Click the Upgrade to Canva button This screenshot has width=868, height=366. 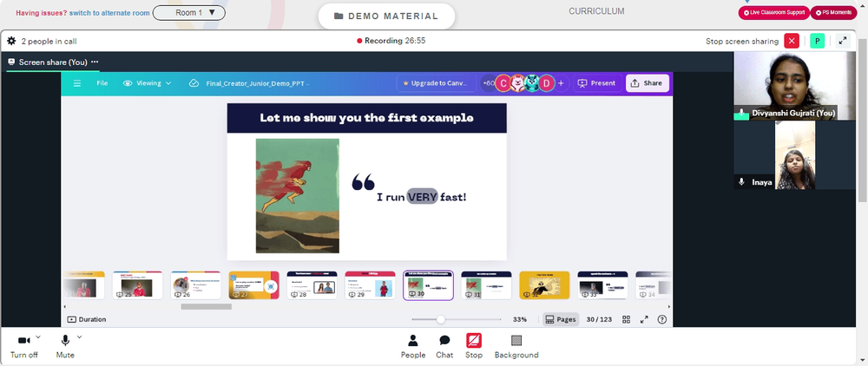click(x=437, y=83)
